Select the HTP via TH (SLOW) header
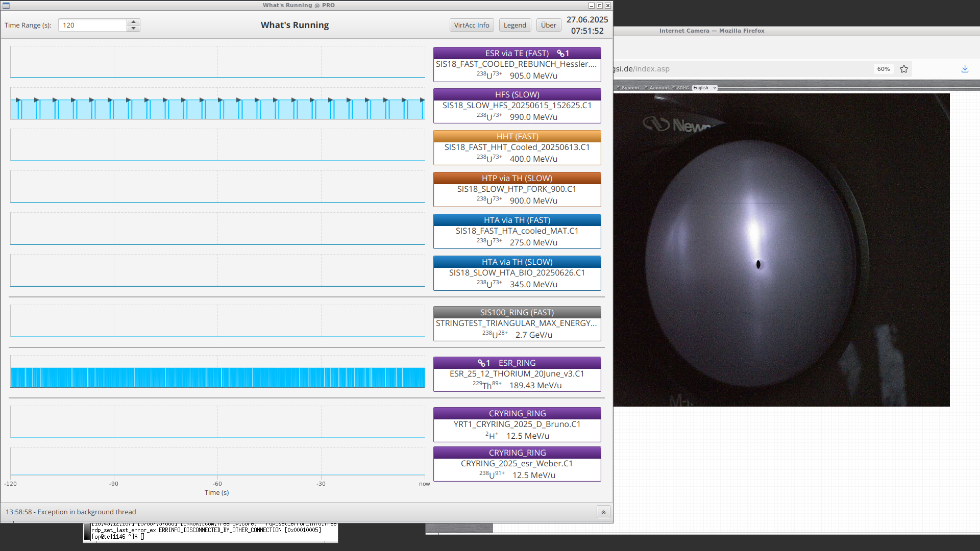The height and width of the screenshot is (551, 980). click(517, 178)
